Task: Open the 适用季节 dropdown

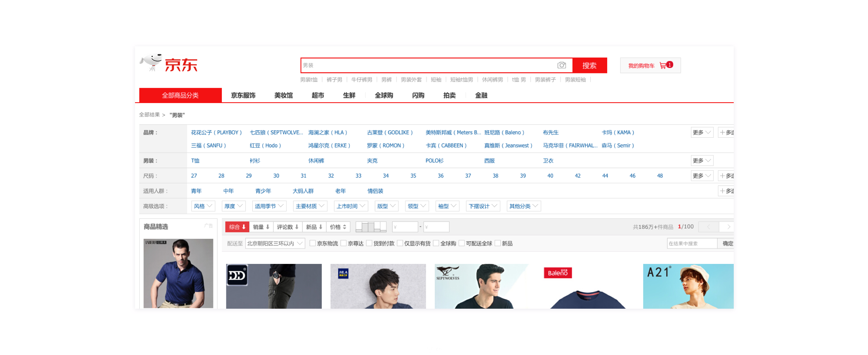Action: pos(269,206)
